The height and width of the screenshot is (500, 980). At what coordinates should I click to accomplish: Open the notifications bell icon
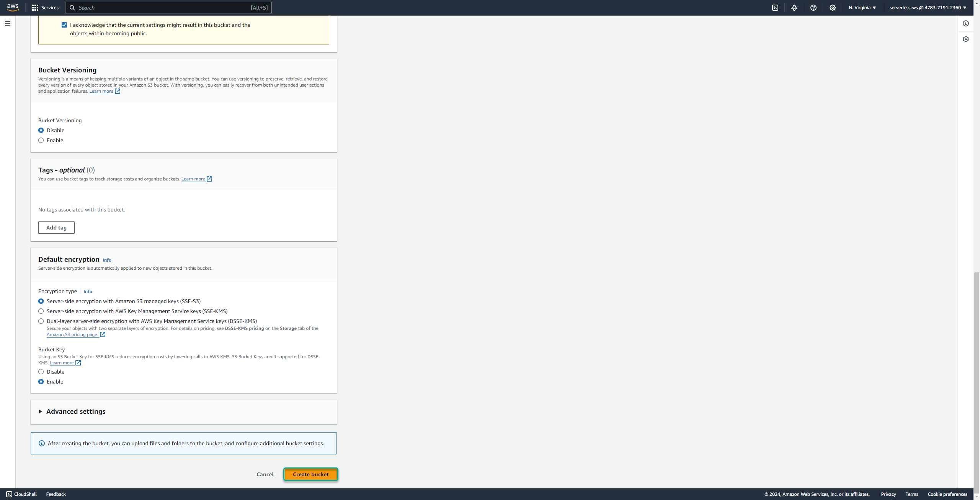[794, 8]
